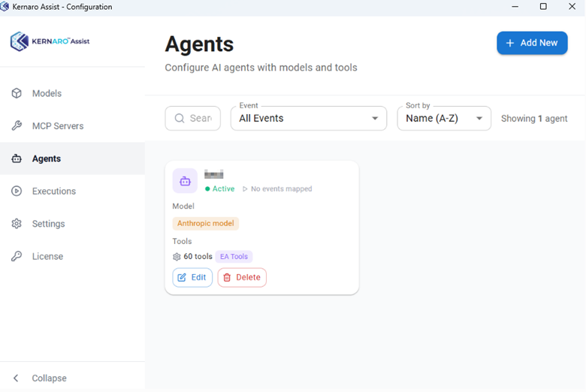The height and width of the screenshot is (392, 586).
Task: Click the arrow of the Sort by dropdown
Action: (x=479, y=119)
